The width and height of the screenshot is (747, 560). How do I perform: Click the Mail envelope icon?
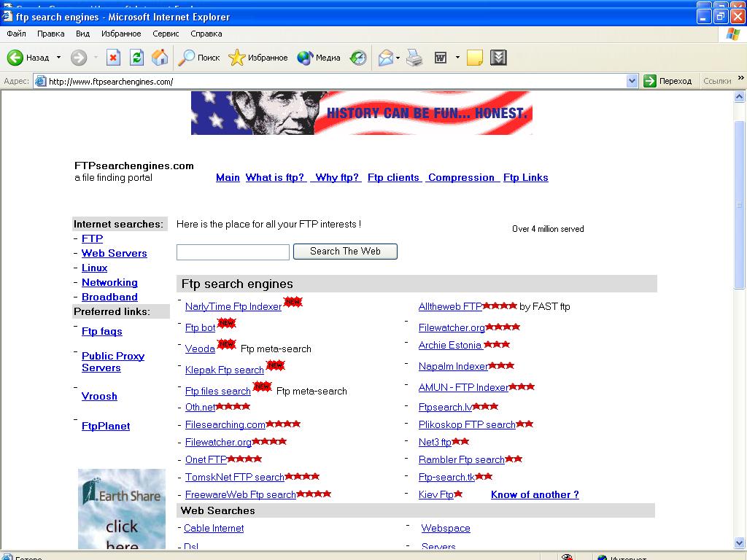(x=385, y=58)
